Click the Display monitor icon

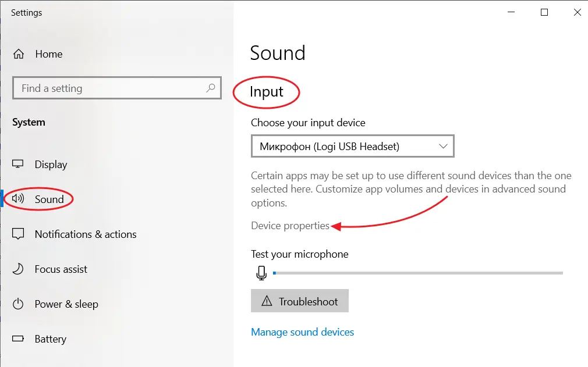[19, 165]
